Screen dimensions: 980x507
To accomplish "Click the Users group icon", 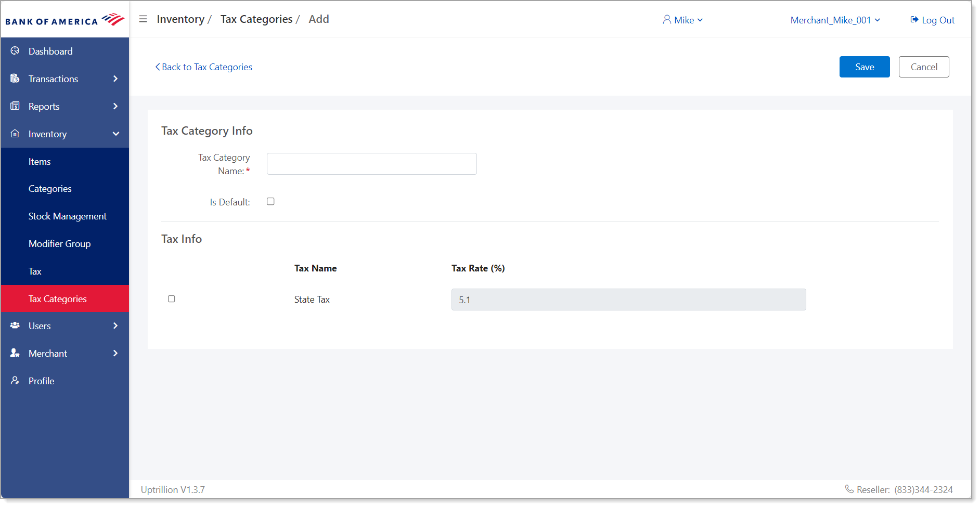I will [15, 326].
